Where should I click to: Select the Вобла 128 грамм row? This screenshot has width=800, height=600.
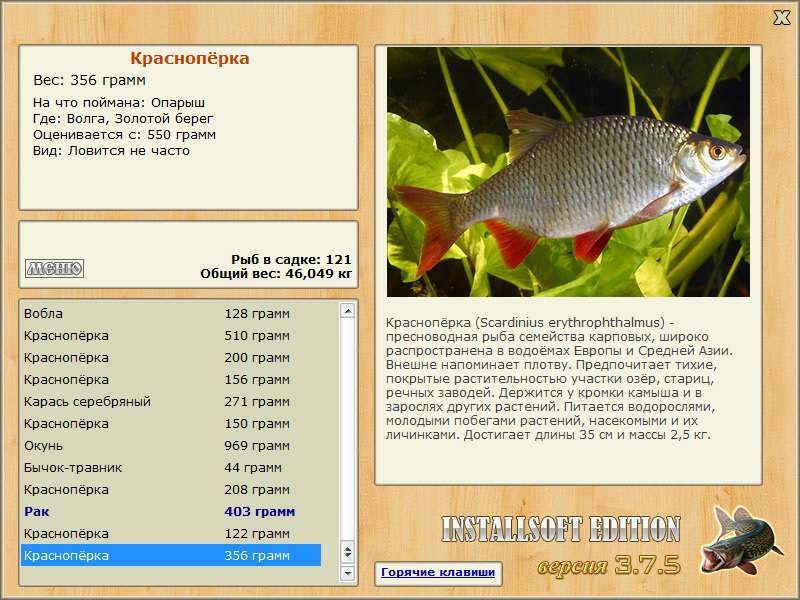171,314
